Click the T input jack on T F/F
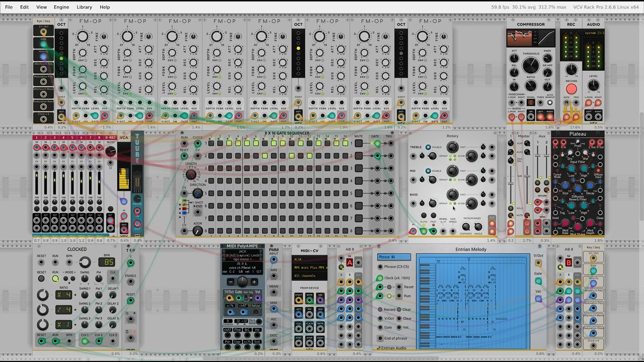 pyautogui.click(x=130, y=262)
